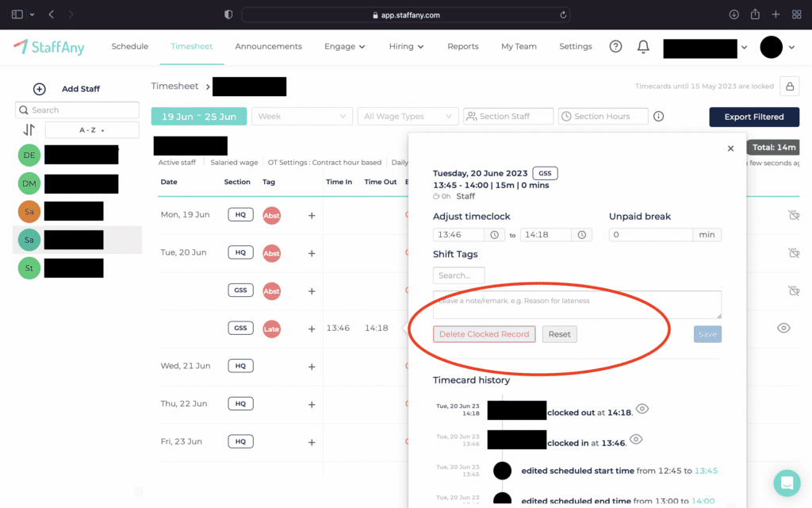Click the browser share icon
812x508 pixels.
pyautogui.click(x=755, y=14)
